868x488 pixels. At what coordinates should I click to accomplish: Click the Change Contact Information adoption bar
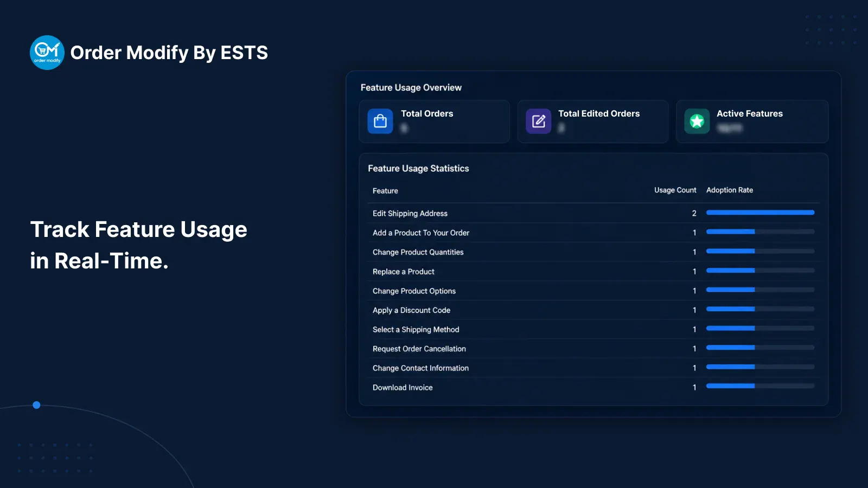point(760,367)
